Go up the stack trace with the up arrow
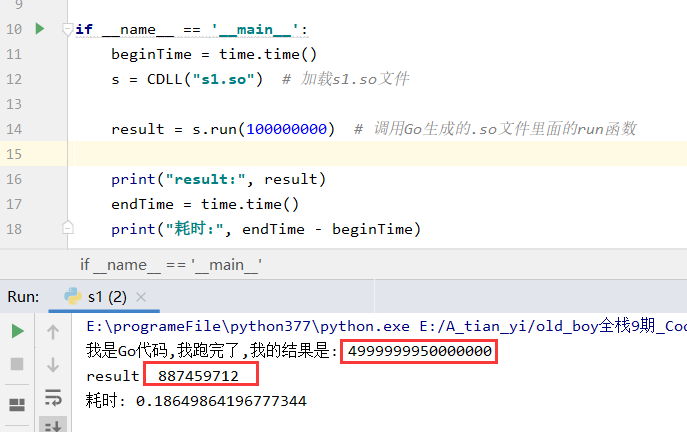Image resolution: width=687 pixels, height=432 pixels. 53,332
